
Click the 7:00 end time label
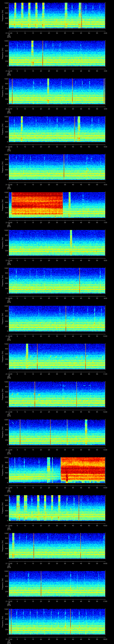tap(105, 223)
